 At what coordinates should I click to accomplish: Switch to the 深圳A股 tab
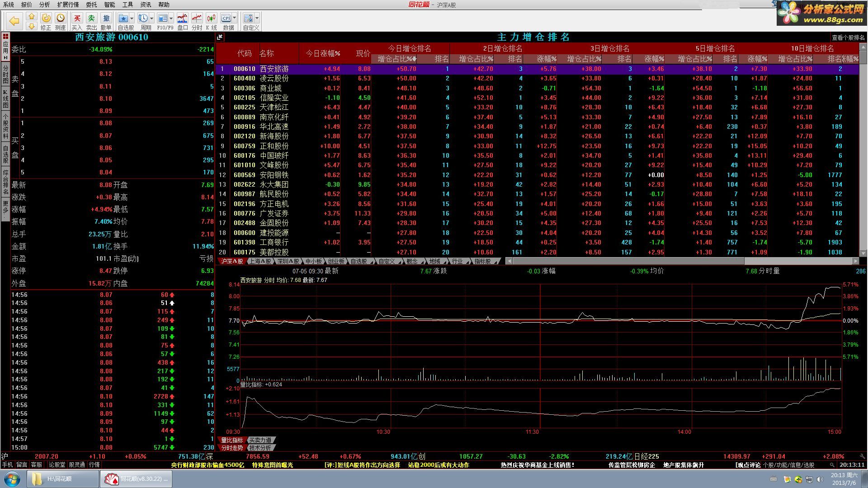(x=288, y=261)
